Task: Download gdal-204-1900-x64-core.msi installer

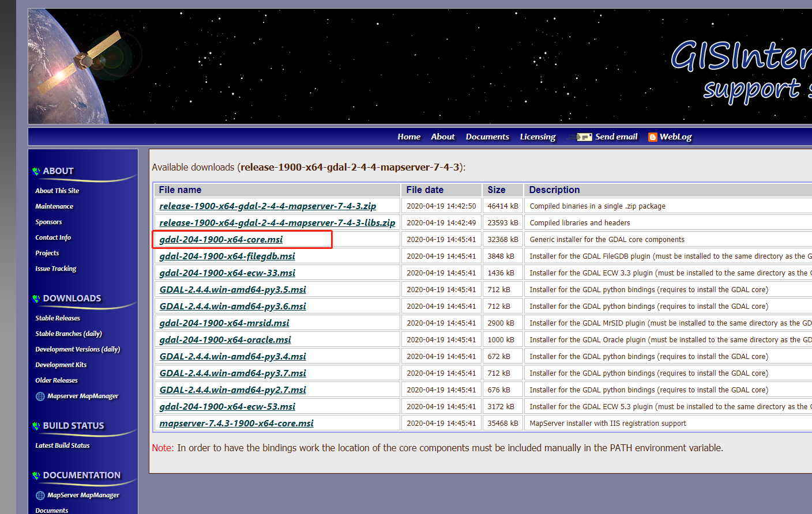Action: 221,239
